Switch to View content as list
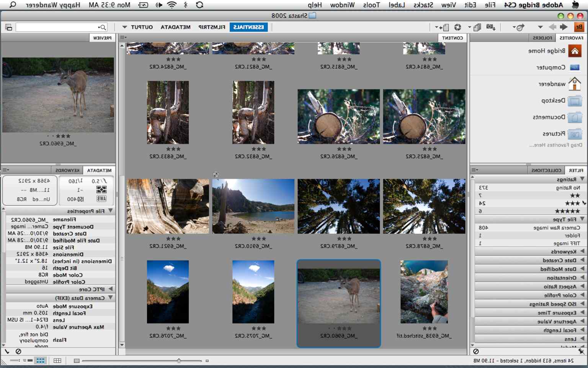 click(x=15, y=360)
